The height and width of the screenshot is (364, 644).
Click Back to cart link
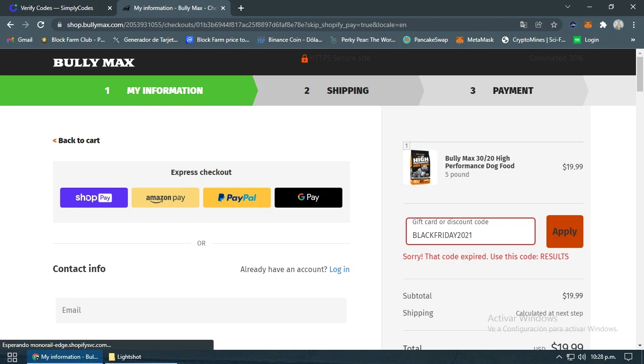tap(76, 140)
